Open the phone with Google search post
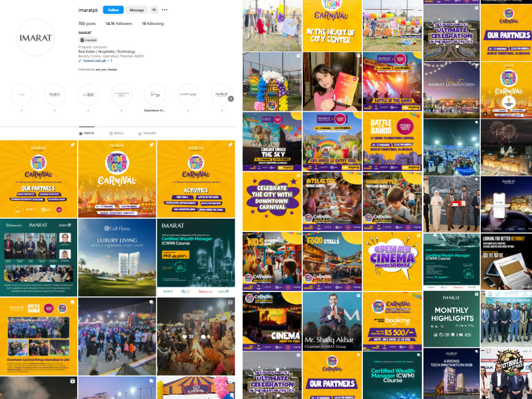The height and width of the screenshot is (399, 532). click(x=506, y=204)
